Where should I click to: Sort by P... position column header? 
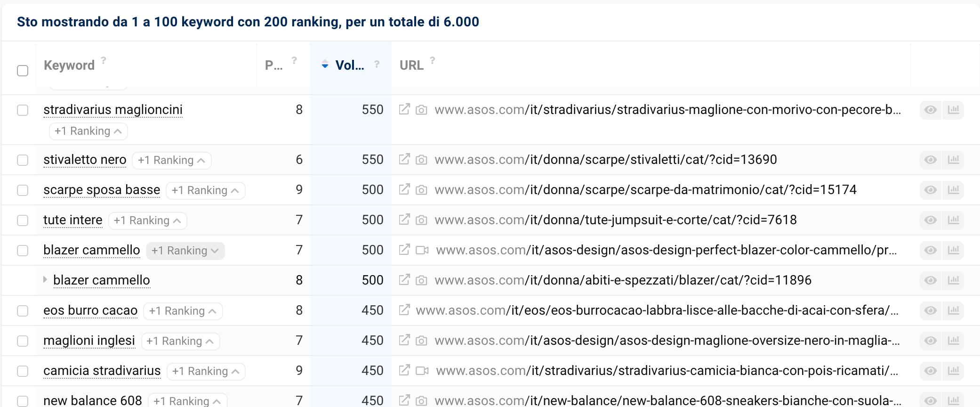coord(274,65)
